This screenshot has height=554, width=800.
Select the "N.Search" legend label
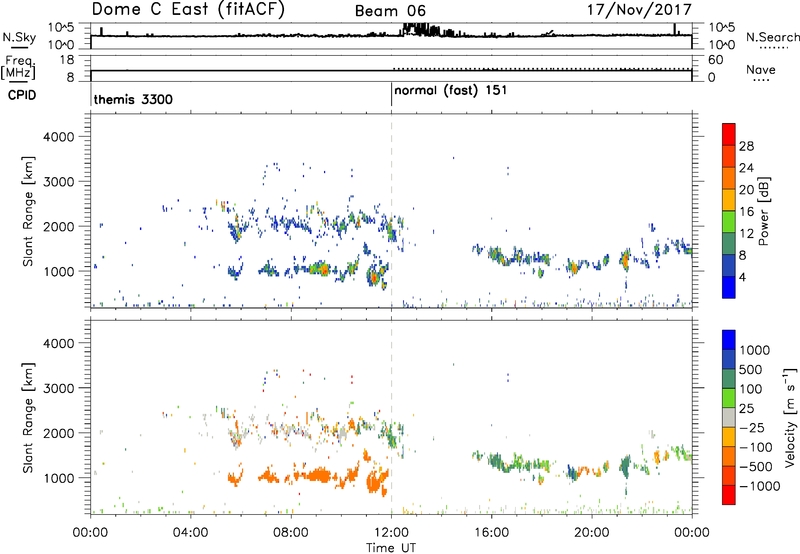pos(772,37)
